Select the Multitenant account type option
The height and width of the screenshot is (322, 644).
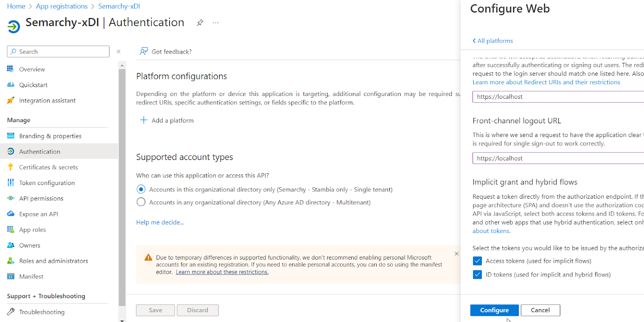[x=141, y=202]
